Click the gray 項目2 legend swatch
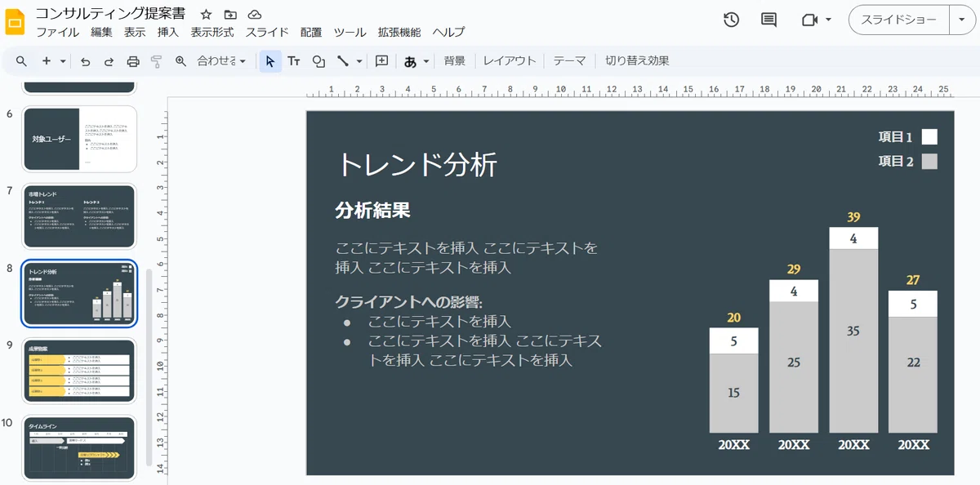This screenshot has height=485, width=980. (929, 162)
